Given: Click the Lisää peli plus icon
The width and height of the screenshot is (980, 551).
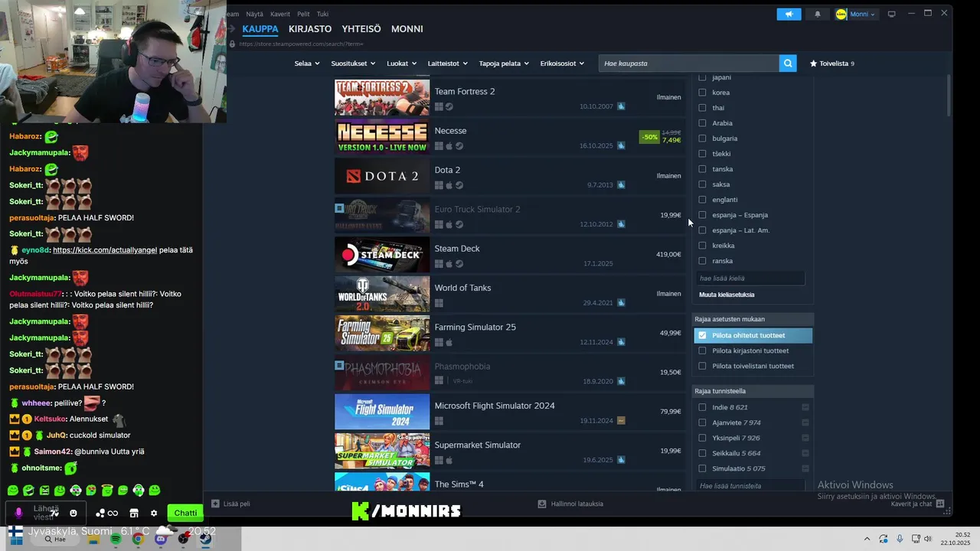Looking at the screenshot, I should [x=215, y=504].
